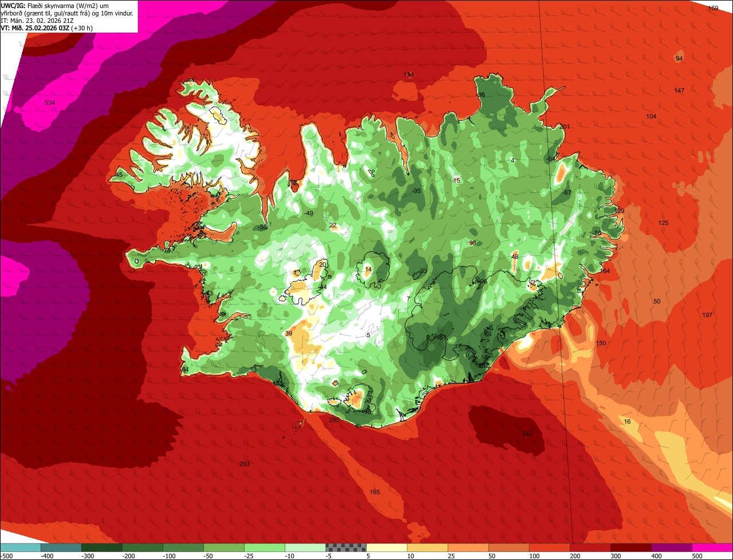Click the '-58' value on the map
The height and width of the screenshot is (560, 733).
[262, 227]
